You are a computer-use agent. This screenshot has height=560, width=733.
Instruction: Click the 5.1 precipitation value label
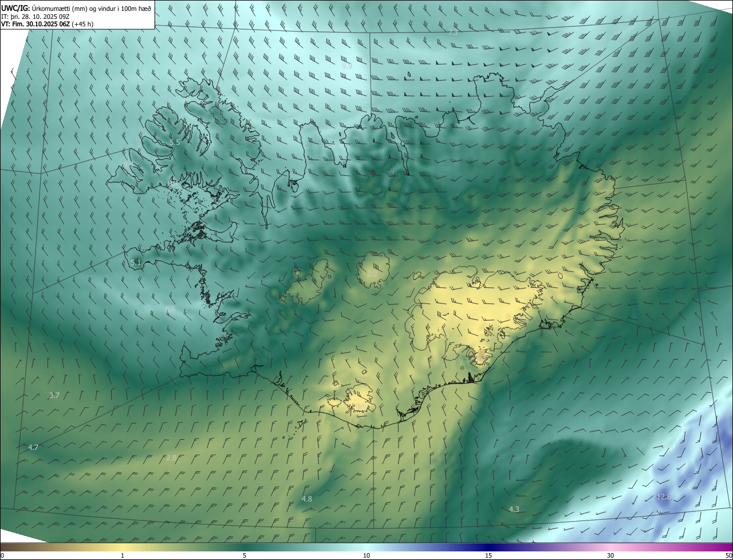136,262
